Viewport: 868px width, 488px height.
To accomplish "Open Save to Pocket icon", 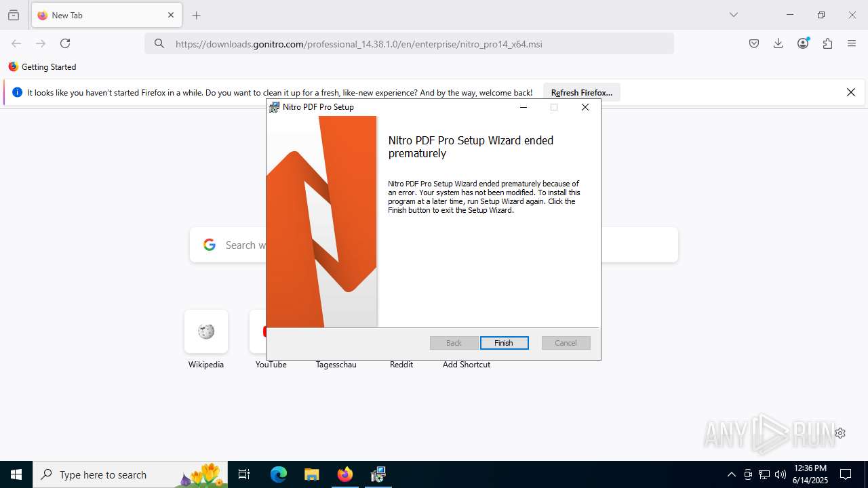I will [x=754, y=43].
